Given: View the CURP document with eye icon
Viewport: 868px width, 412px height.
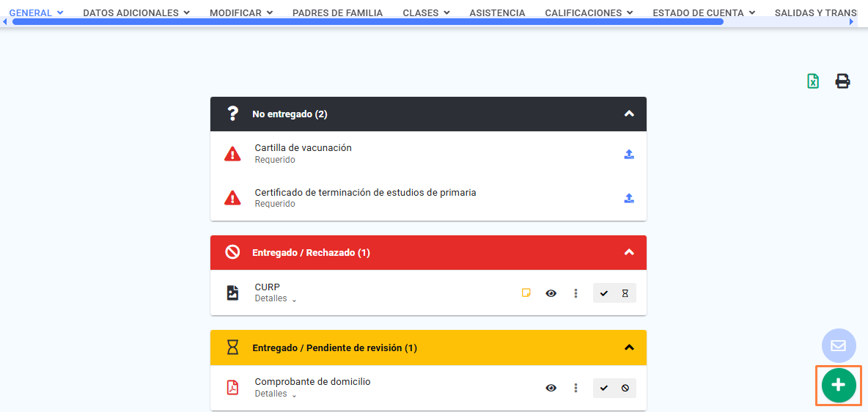Looking at the screenshot, I should (x=551, y=293).
